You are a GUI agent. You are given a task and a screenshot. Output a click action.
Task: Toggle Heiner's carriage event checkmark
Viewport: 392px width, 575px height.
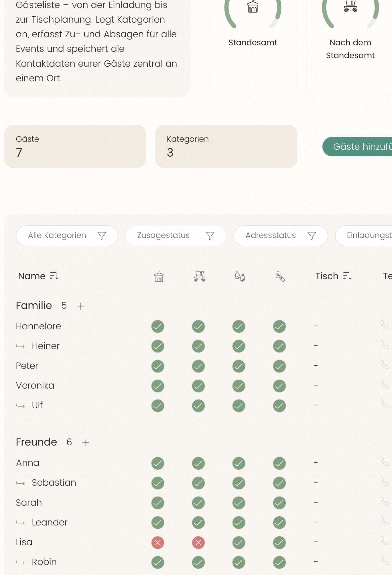click(x=198, y=346)
